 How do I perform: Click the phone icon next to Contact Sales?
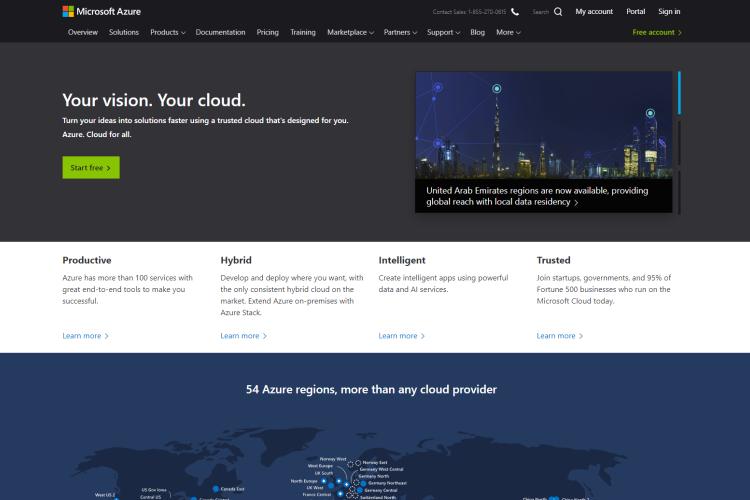click(515, 12)
